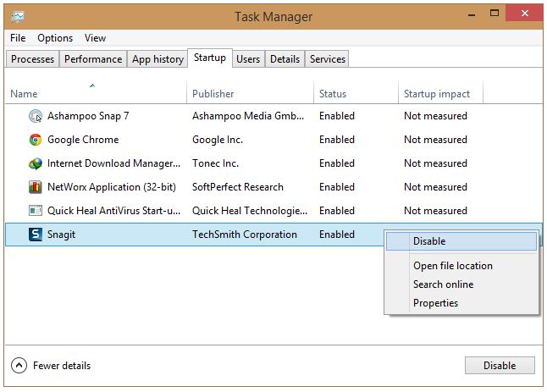The image size is (547, 392).
Task: Click publisher Ashampoo Media Gmb...
Action: coord(248,116)
